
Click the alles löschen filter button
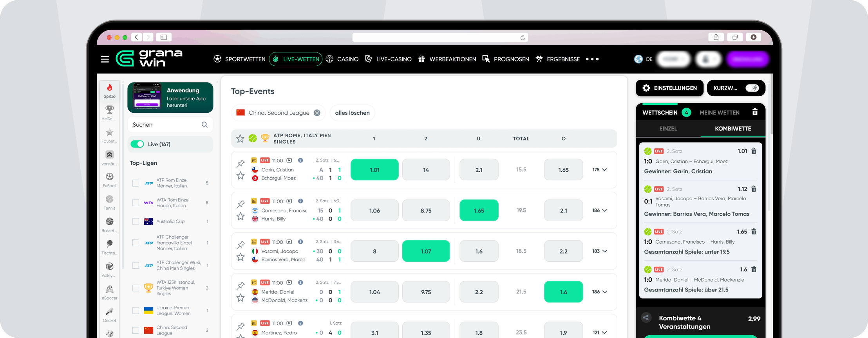[x=353, y=113]
